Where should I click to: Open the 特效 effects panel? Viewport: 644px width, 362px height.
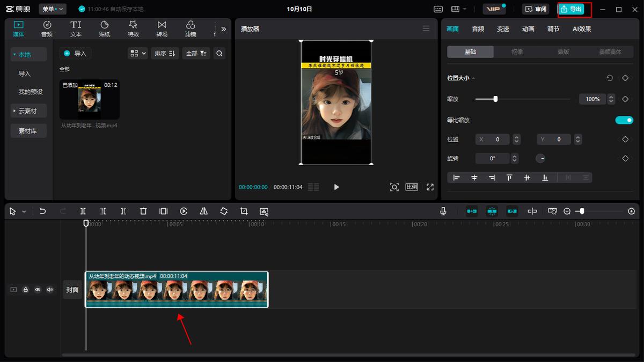133,29
